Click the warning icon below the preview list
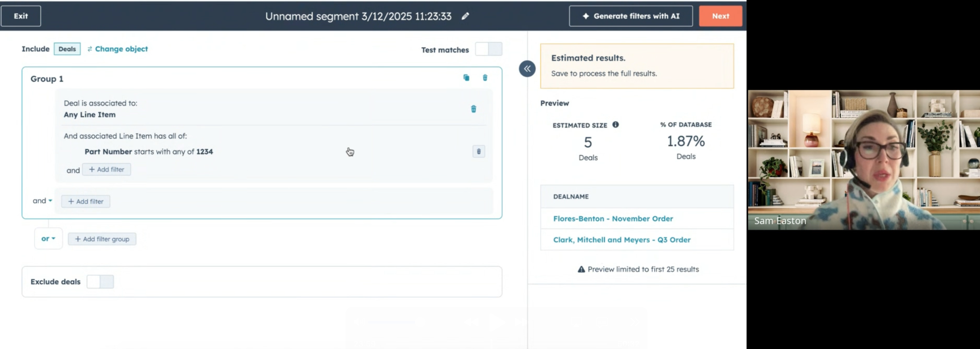 click(x=581, y=269)
